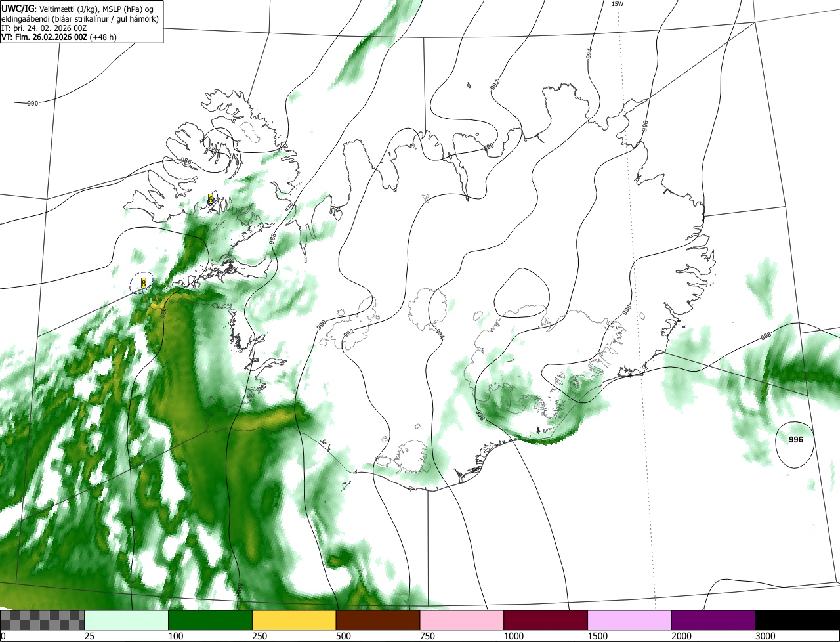Viewport: 840px width, 642px height.
Task: Select the brown 500–750 legend swatch
Action: coord(378,620)
